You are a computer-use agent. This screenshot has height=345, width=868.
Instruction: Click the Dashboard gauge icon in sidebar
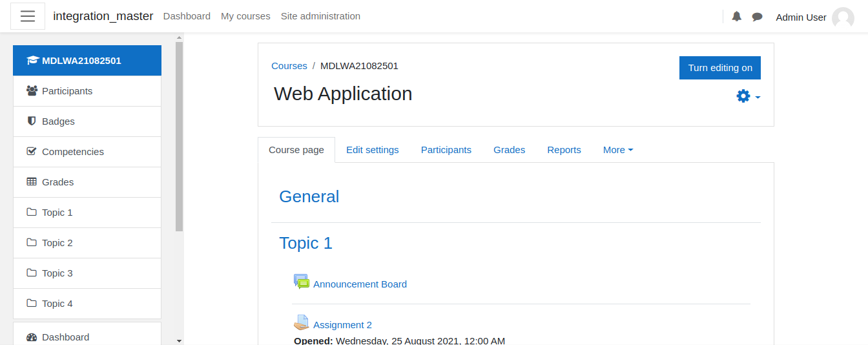(x=32, y=337)
